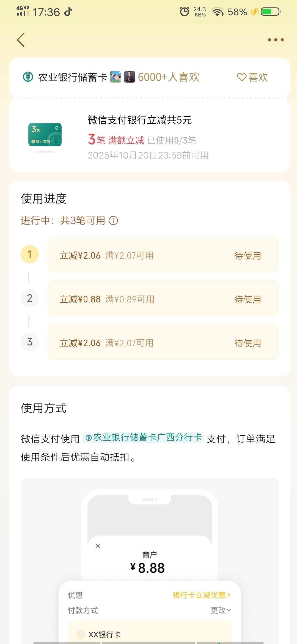The image size is (297, 644).
Task: Tap the X close icon in demo
Action: (98, 546)
